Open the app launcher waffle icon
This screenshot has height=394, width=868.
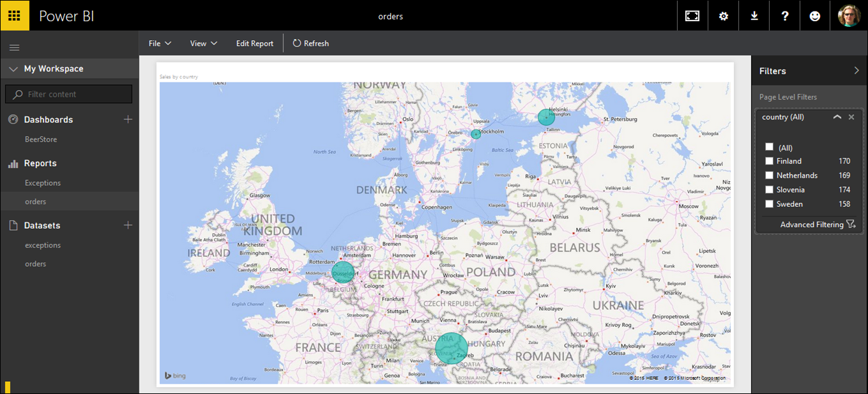click(x=15, y=16)
